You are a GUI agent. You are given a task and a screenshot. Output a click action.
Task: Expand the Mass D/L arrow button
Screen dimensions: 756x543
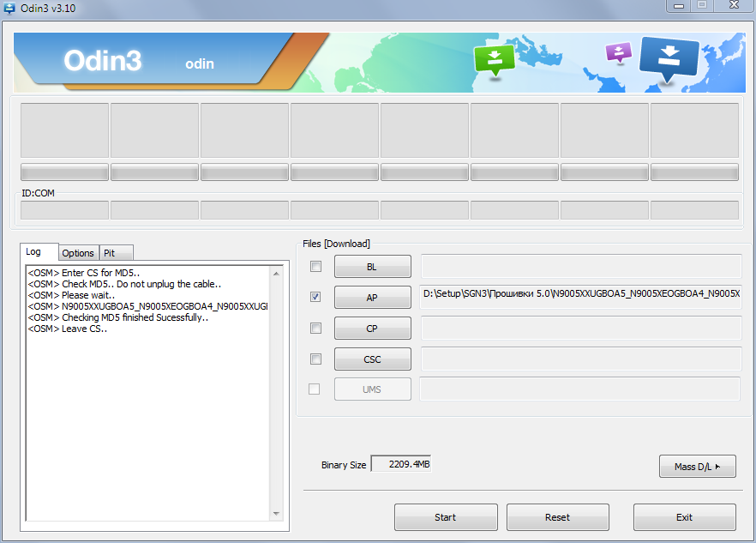(x=697, y=467)
